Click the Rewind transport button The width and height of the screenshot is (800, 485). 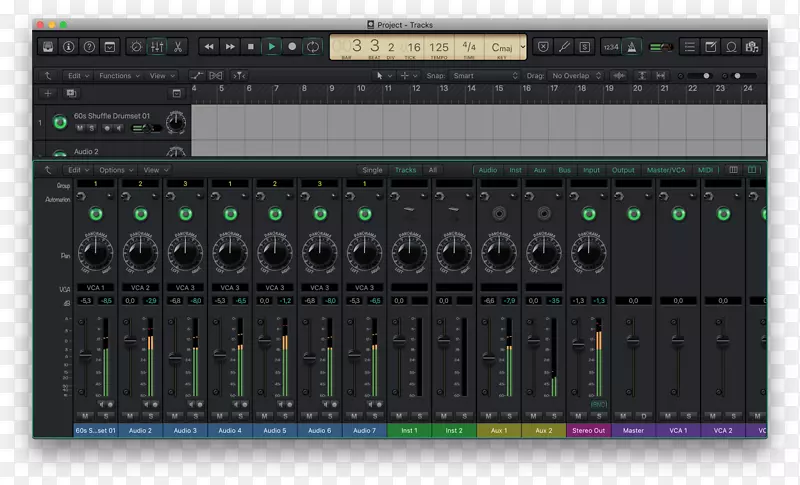coord(208,46)
